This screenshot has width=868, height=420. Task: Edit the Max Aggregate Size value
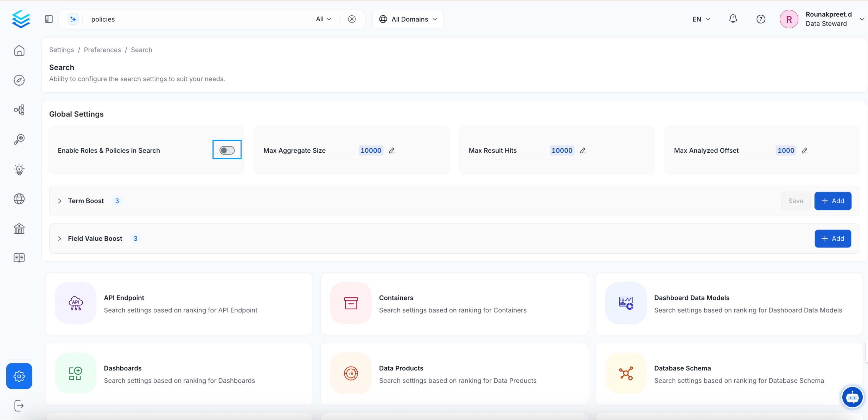click(392, 150)
